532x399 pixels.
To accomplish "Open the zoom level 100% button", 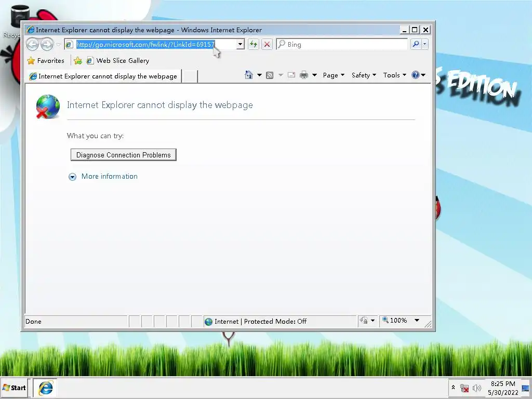I will (x=395, y=320).
